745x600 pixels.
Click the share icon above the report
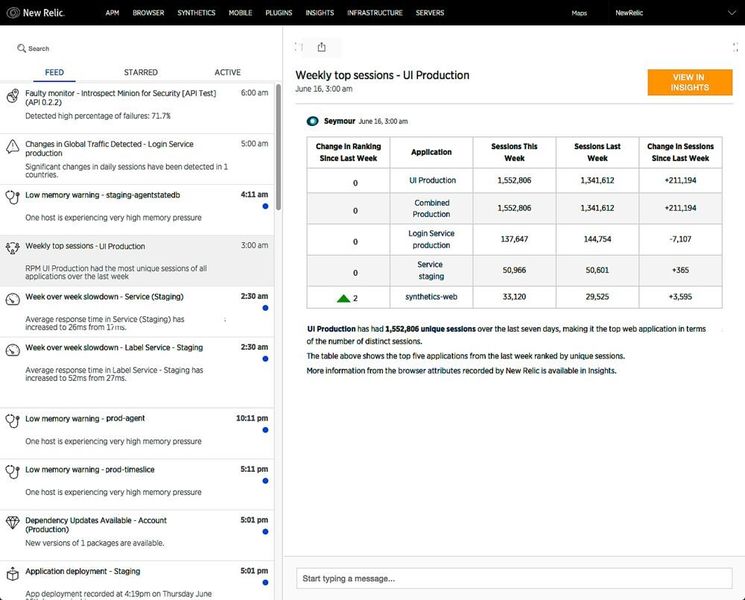pos(322,47)
